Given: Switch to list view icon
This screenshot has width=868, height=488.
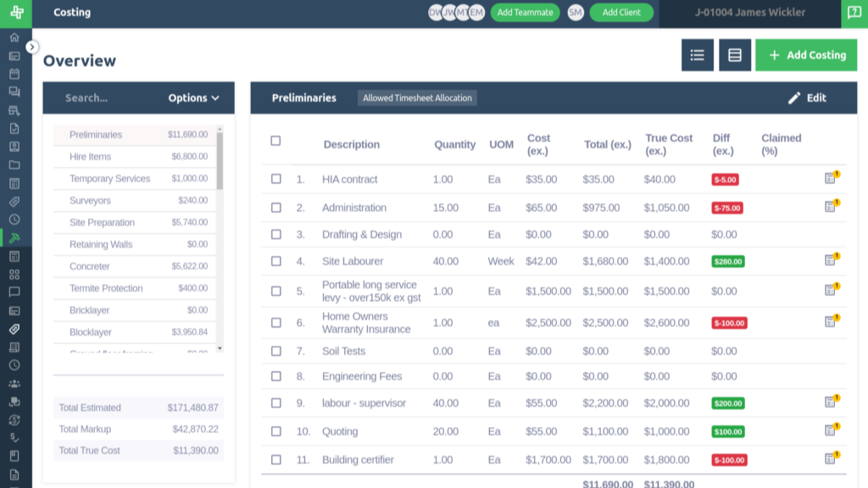Looking at the screenshot, I should 698,55.
